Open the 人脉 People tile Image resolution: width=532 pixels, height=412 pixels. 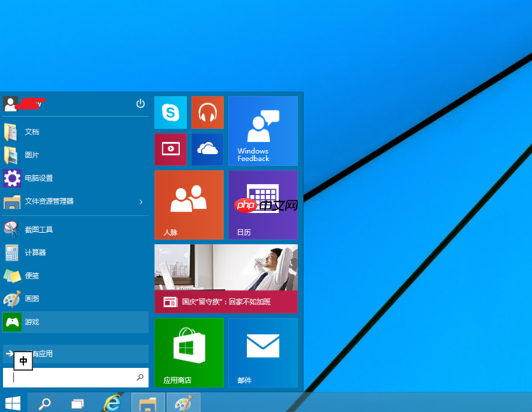(189, 205)
